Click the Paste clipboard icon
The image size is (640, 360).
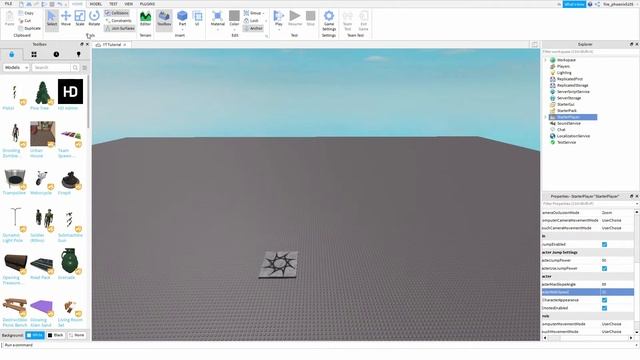[x=9, y=19]
